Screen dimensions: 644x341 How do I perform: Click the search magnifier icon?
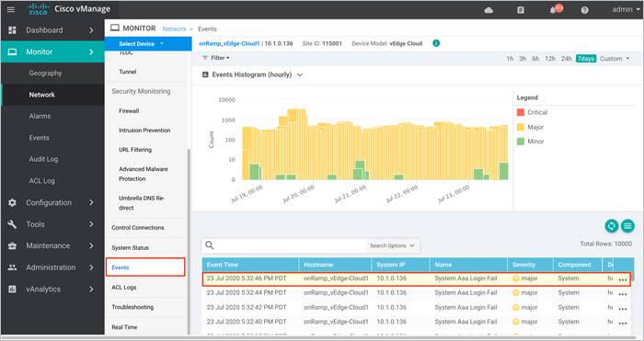210,245
